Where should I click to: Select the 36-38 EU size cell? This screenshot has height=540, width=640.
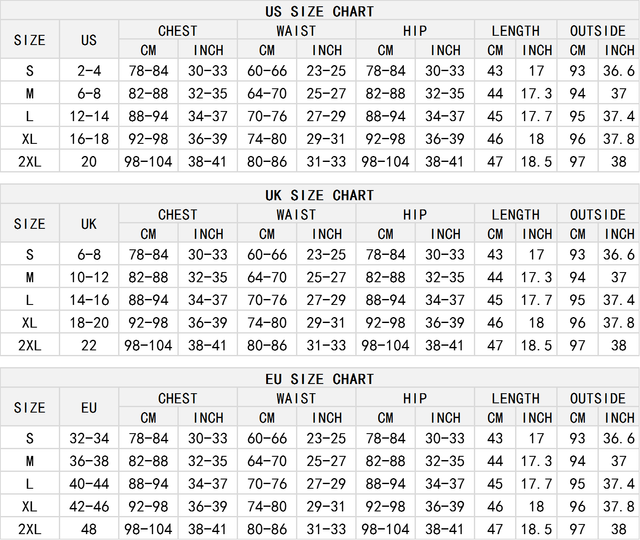89,461
